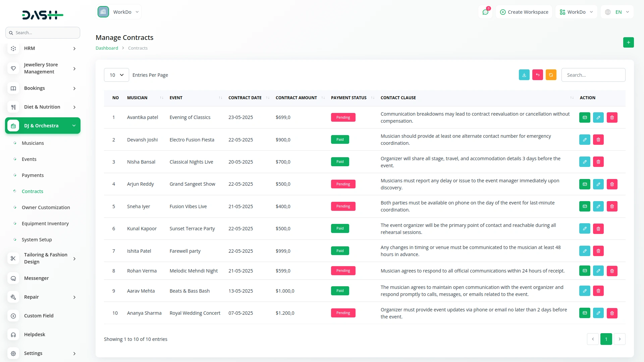Click green payment icon for Avantika patel
The width and height of the screenshot is (644, 362).
tap(585, 118)
